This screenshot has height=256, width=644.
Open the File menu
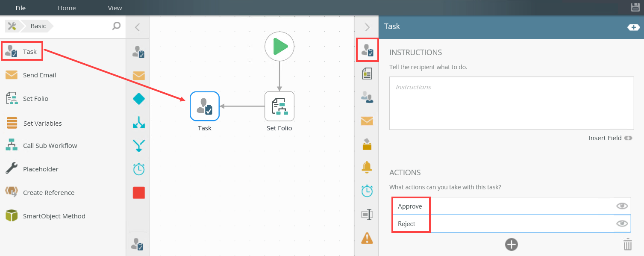[21, 8]
